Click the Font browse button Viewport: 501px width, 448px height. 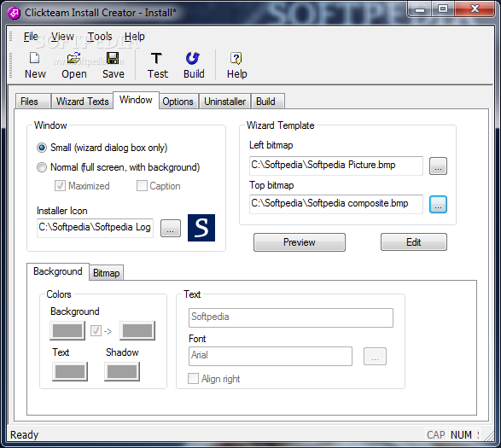[375, 357]
